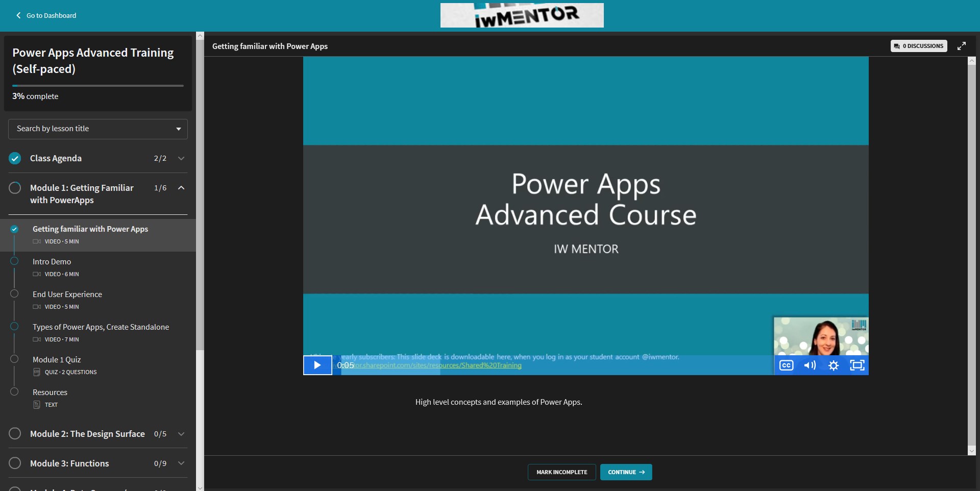
Task: Expand Module 3: Functions section
Action: coord(181,463)
